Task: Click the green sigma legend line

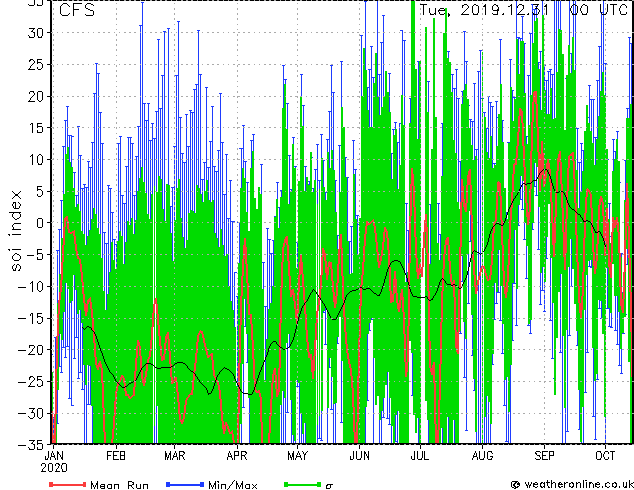Action: pyautogui.click(x=303, y=484)
